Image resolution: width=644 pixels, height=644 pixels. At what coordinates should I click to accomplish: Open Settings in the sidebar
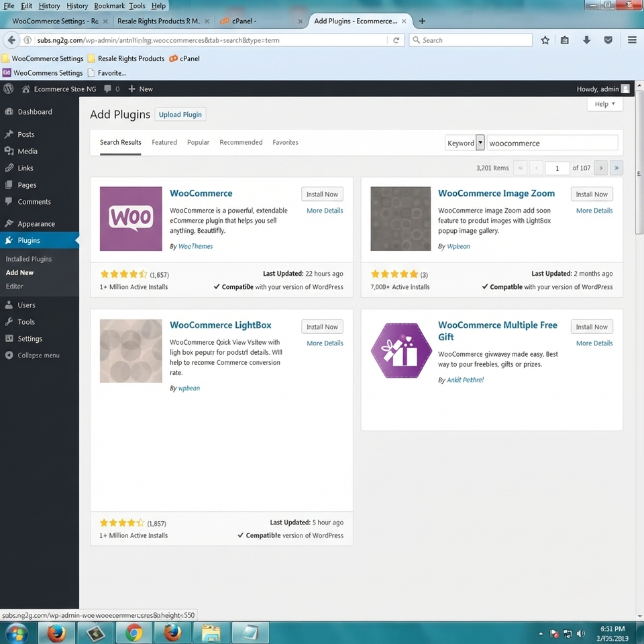(30, 338)
